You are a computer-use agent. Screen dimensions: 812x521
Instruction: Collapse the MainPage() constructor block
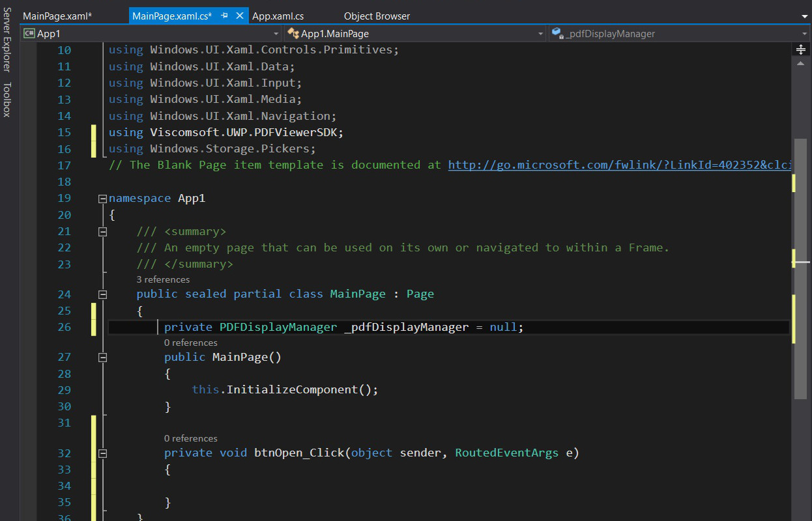102,357
